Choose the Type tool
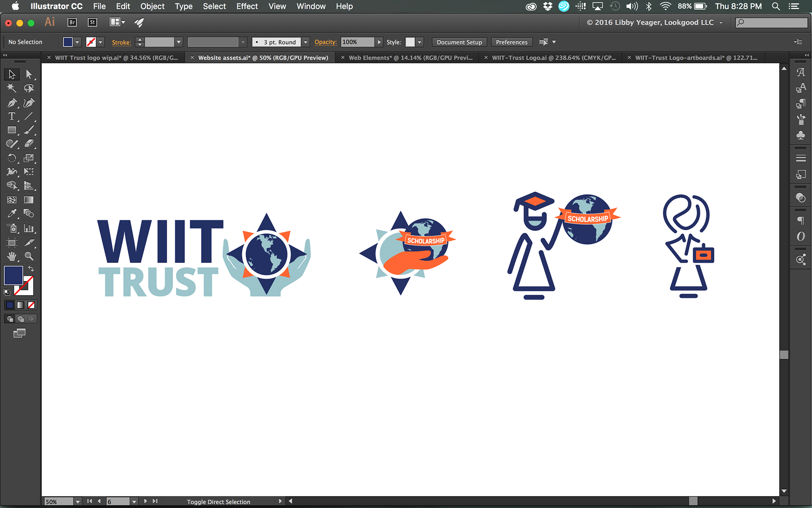The width and height of the screenshot is (812, 508). point(11,116)
